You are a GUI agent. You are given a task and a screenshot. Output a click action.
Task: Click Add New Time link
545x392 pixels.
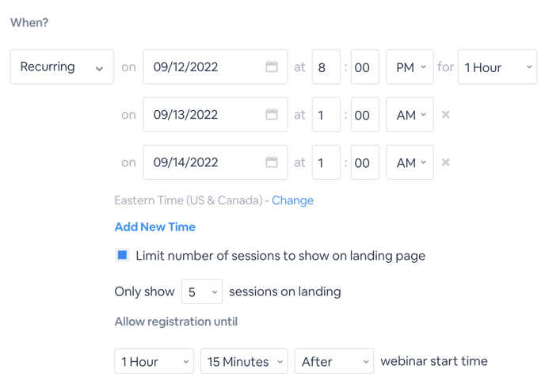point(155,227)
